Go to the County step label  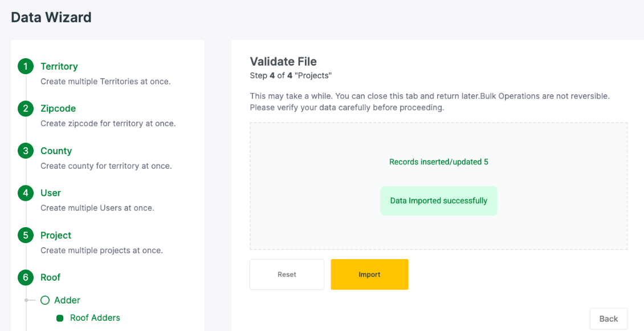[56, 151]
